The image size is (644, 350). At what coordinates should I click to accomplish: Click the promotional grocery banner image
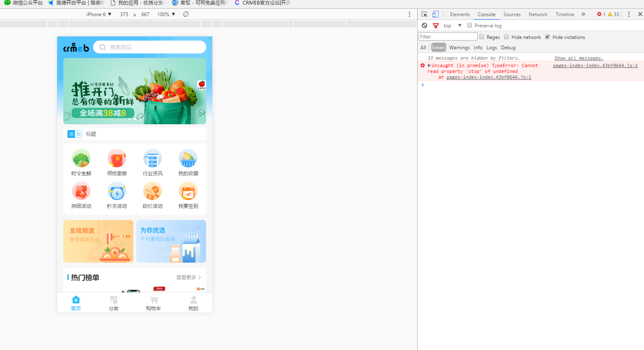click(135, 91)
